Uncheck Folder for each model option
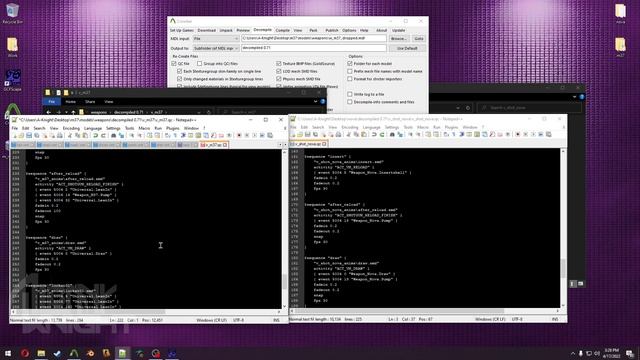This screenshot has height=360, width=640. pyautogui.click(x=350, y=64)
